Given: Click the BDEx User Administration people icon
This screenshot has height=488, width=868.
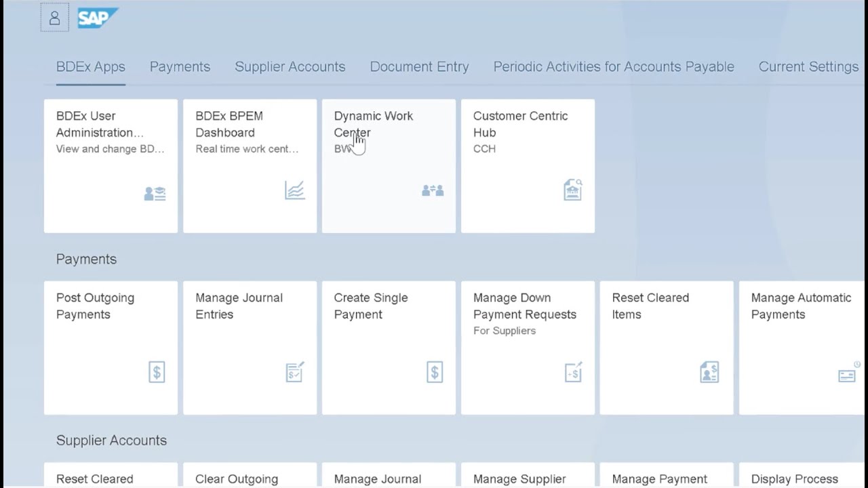Looking at the screenshot, I should pos(155,193).
